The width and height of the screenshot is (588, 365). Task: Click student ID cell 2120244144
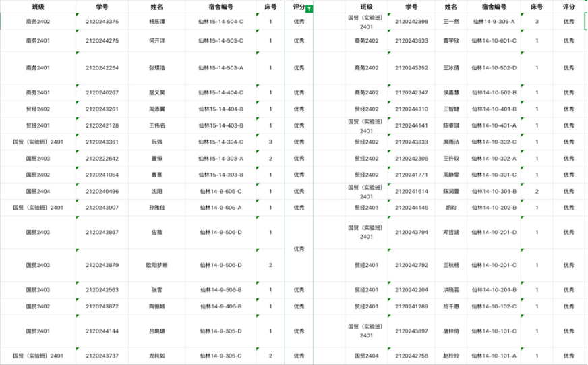point(102,331)
